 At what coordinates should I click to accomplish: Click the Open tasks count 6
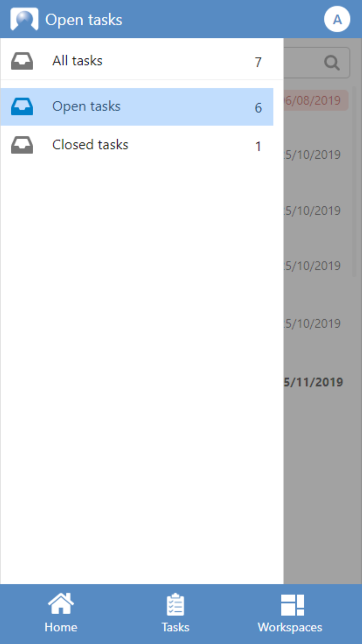point(258,108)
